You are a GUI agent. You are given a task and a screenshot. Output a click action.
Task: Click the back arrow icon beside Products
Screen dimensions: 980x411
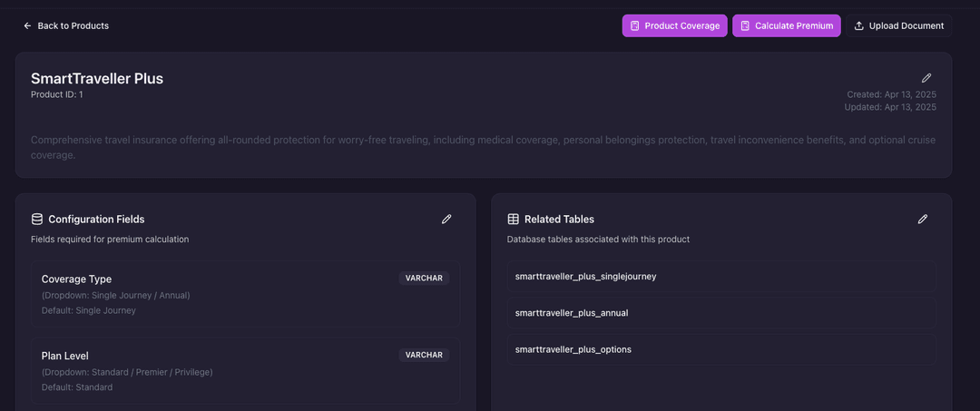point(27,26)
